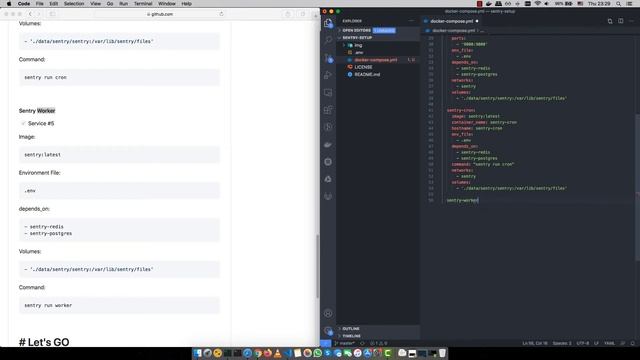Open the notifications bell in status bar
This screenshot has height=360, width=640.
(633, 343)
